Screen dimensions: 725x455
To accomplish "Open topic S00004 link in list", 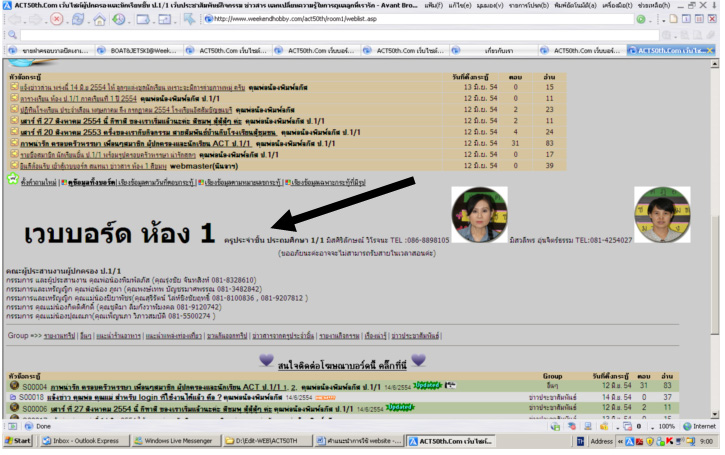I will pos(33,385).
